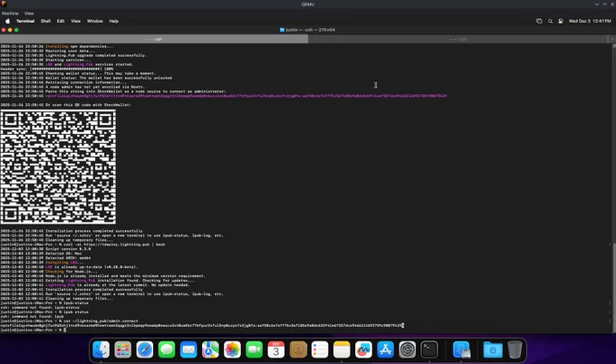Minimize Terminal window with yellow button
This screenshot has width=616, height=364.
click(x=10, y=30)
